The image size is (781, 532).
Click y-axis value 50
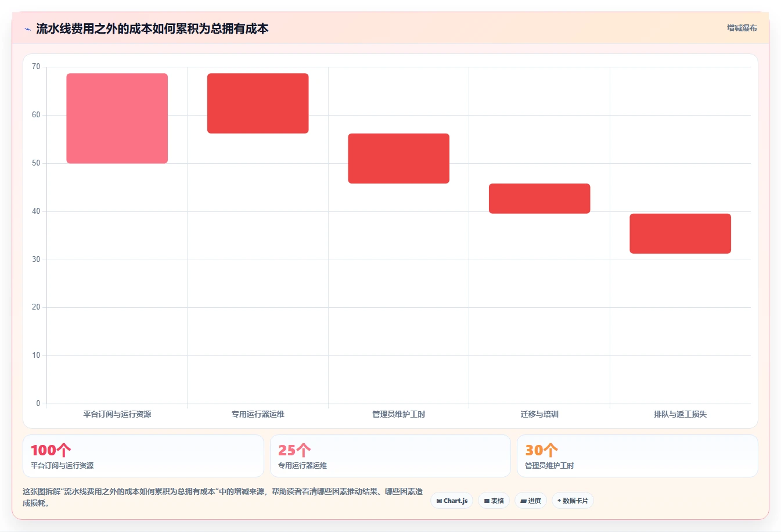pos(36,163)
